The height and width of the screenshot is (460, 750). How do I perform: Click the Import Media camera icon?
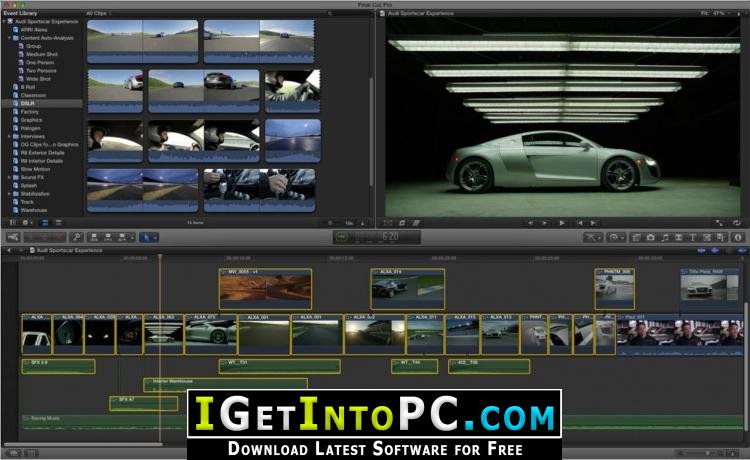pyautogui.click(x=13, y=237)
